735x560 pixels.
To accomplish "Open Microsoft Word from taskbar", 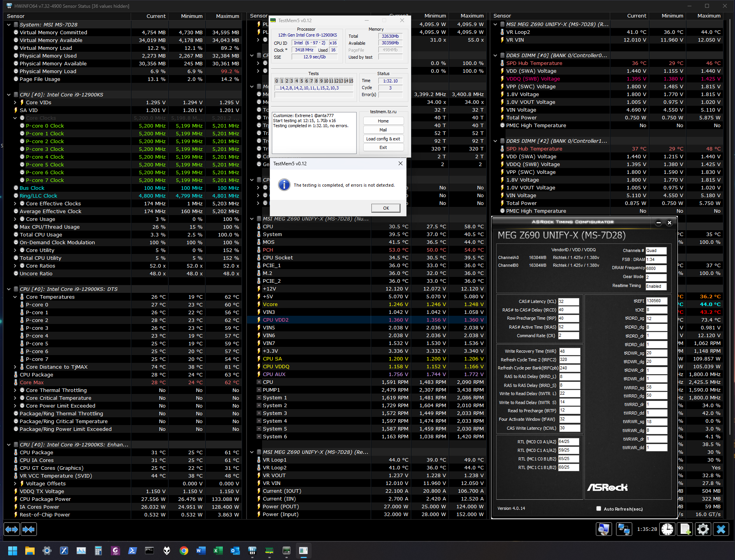I will tap(201, 551).
